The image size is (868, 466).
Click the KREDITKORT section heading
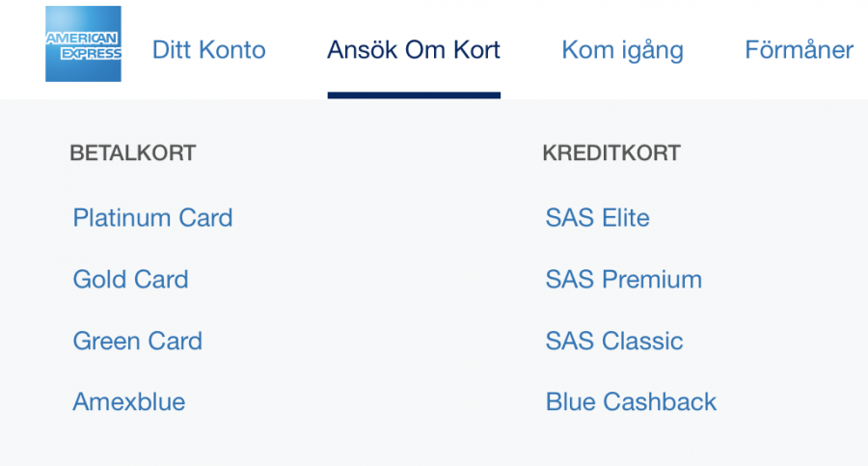click(610, 153)
